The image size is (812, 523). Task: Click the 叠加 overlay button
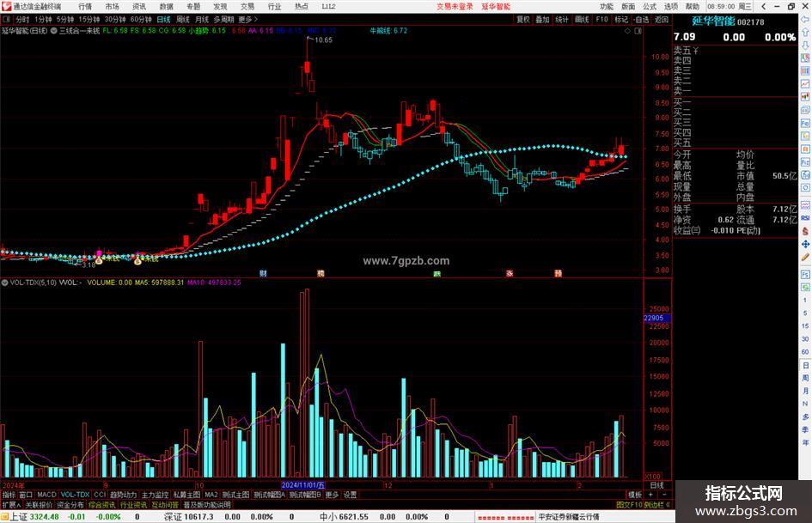[542, 19]
